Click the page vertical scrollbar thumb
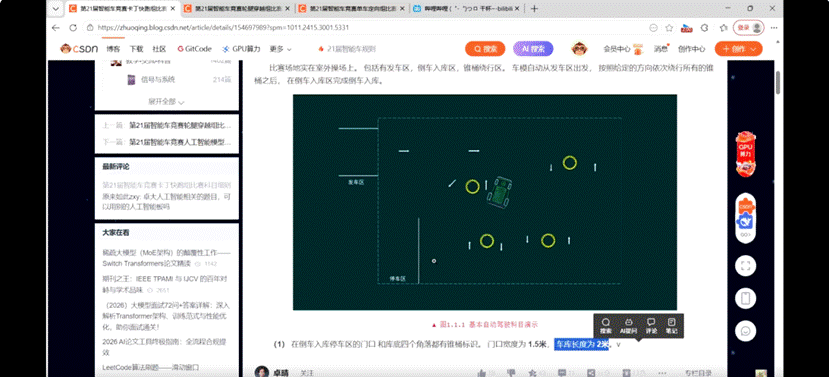This screenshot has width=829, height=377. pyautogui.click(x=778, y=82)
